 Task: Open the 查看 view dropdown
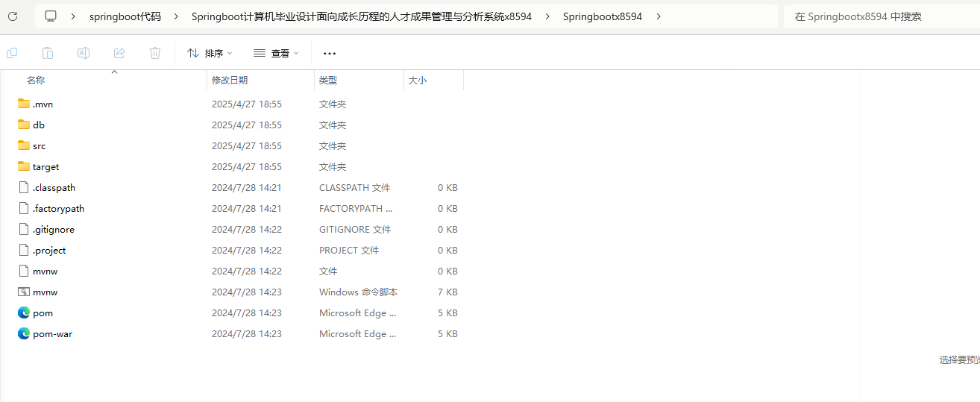click(x=276, y=54)
